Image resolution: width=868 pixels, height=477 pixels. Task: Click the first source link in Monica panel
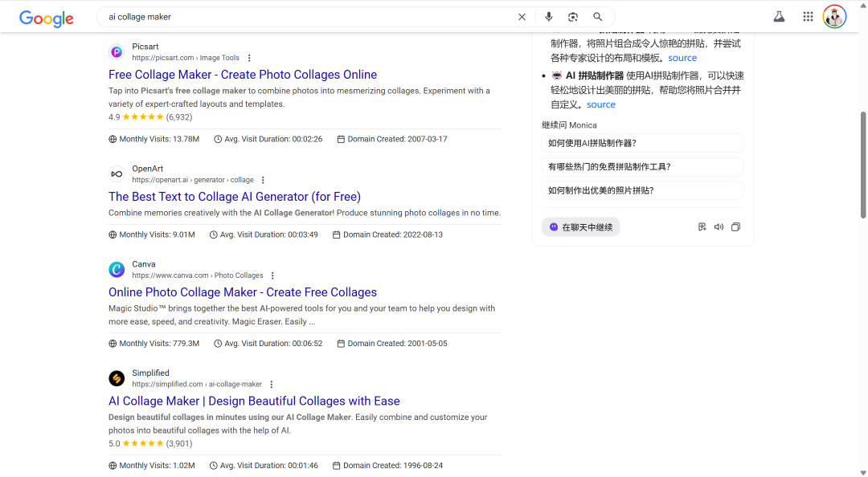tap(682, 58)
